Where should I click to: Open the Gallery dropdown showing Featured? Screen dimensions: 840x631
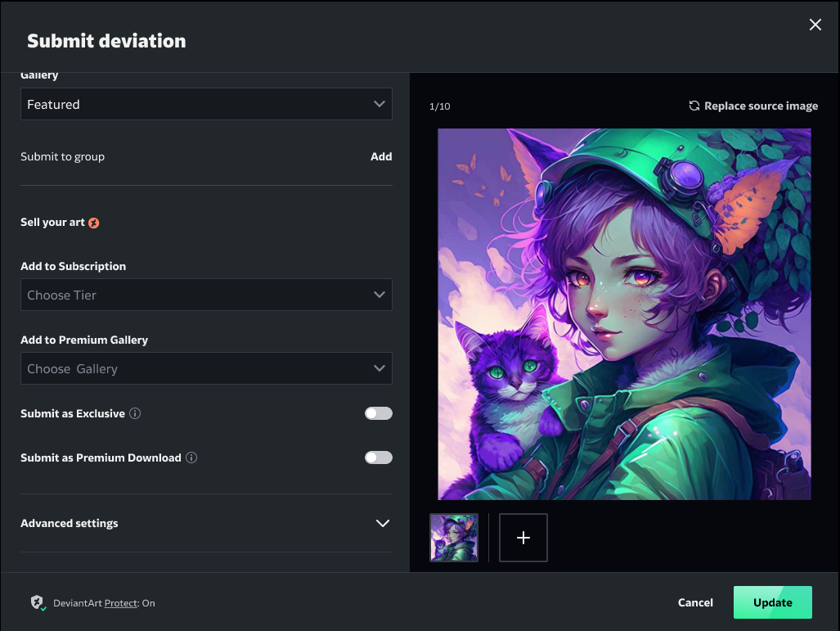[206, 104]
